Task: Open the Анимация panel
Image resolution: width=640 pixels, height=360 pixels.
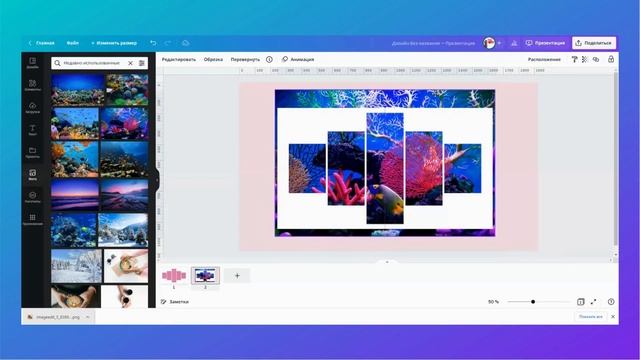Action: tap(298, 59)
